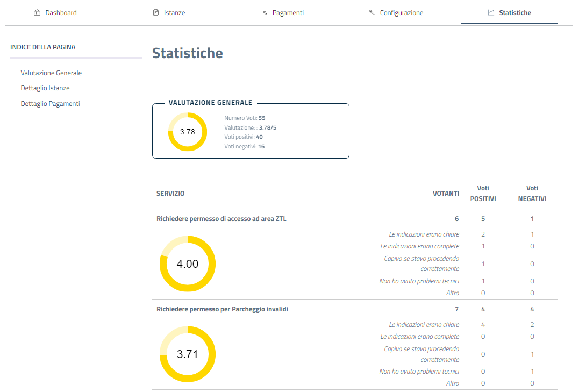Click the Istanze document icon
The height and width of the screenshot is (392, 586).
coord(156,12)
